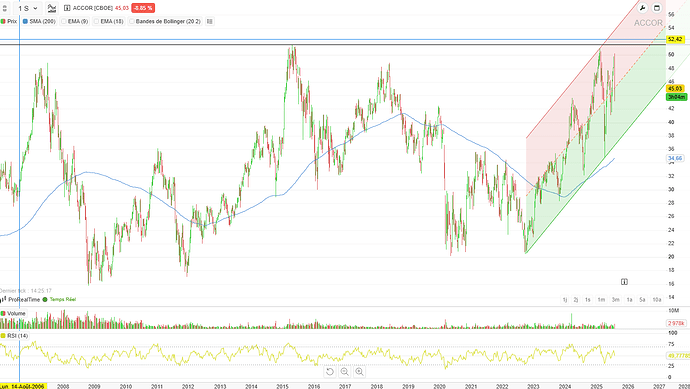Image resolution: width=690 pixels, height=389 pixels.
Task: Click the red -8.85 % change badge
Action: (143, 8)
